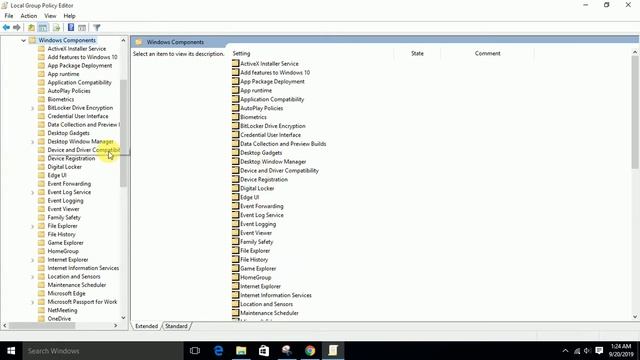
Task: Switch to the Extended tab
Action: click(x=146, y=326)
